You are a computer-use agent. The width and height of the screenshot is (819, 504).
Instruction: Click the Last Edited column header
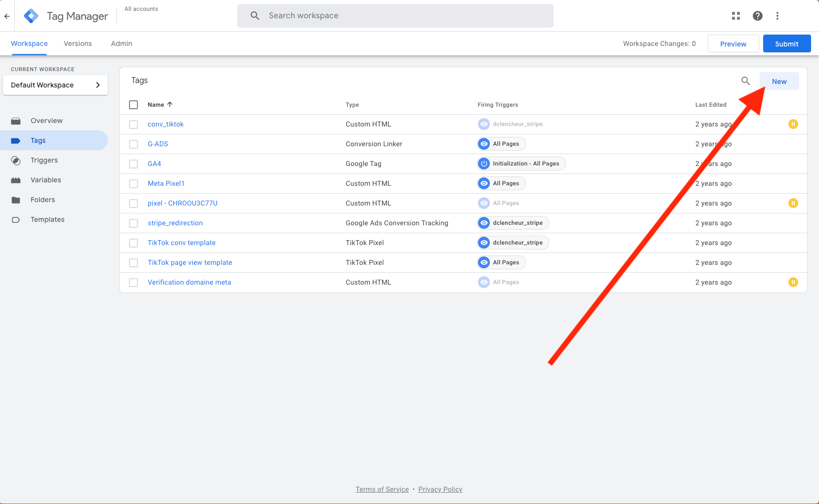tap(711, 105)
